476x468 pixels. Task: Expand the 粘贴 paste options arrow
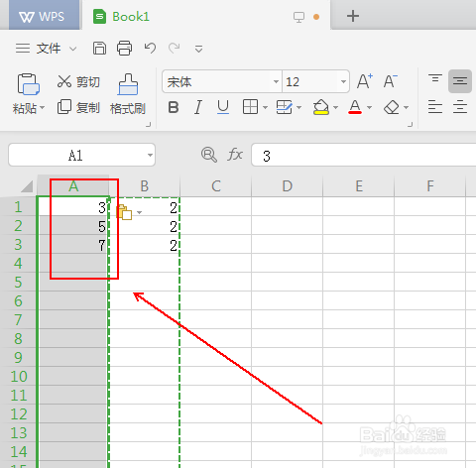pyautogui.click(x=43, y=108)
